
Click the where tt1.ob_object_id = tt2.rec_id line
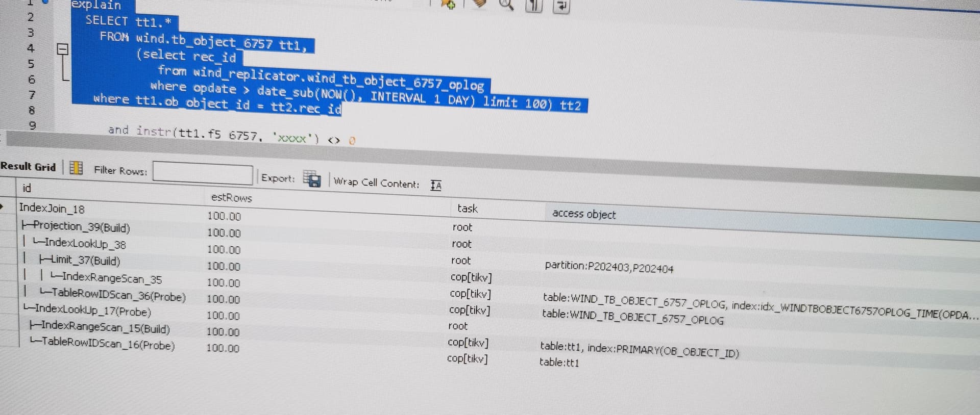click(217, 103)
